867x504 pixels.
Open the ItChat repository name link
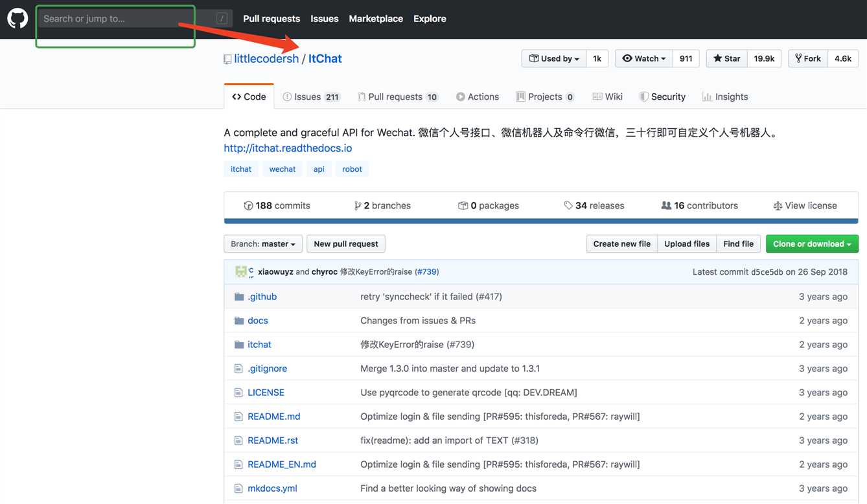coord(325,58)
